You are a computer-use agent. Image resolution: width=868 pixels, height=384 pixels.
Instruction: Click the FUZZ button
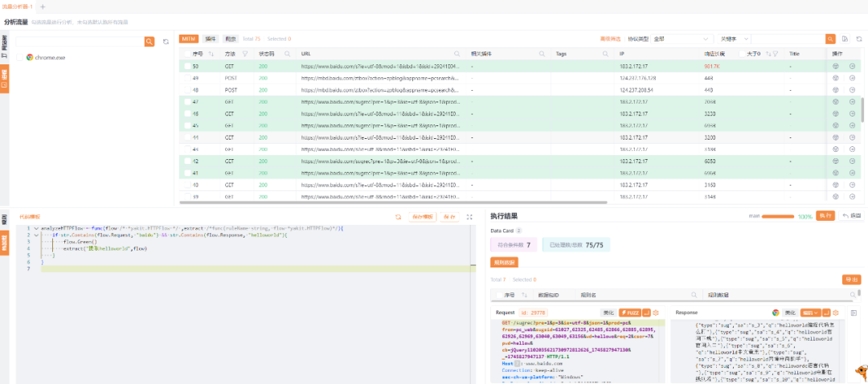point(630,313)
